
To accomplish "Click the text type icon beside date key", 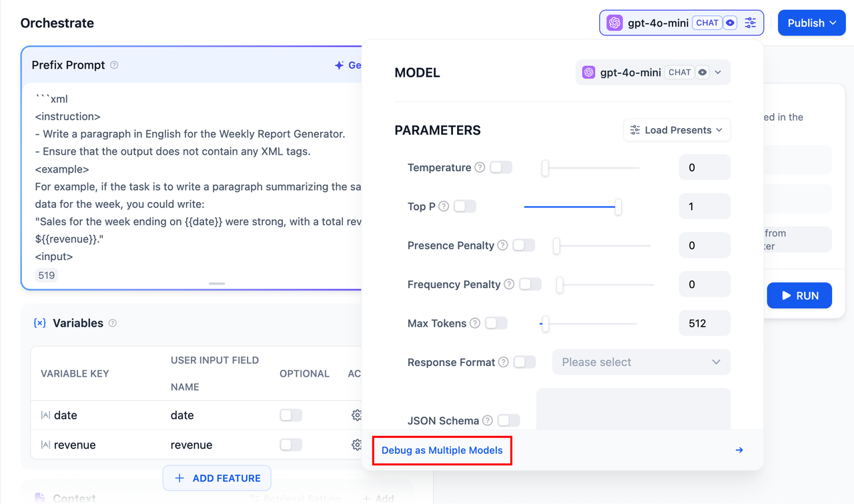I will pos(45,415).
